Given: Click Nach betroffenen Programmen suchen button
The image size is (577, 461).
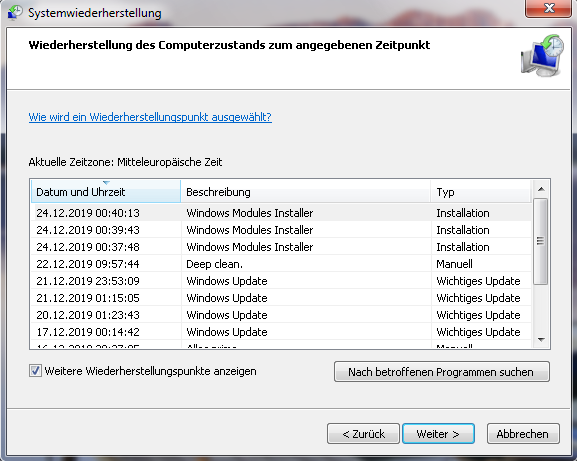Looking at the screenshot, I should (442, 372).
